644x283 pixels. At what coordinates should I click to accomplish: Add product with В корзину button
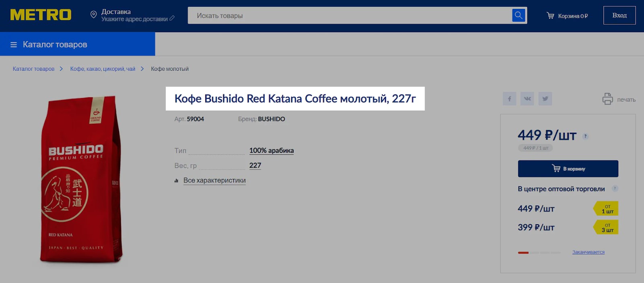point(568,169)
